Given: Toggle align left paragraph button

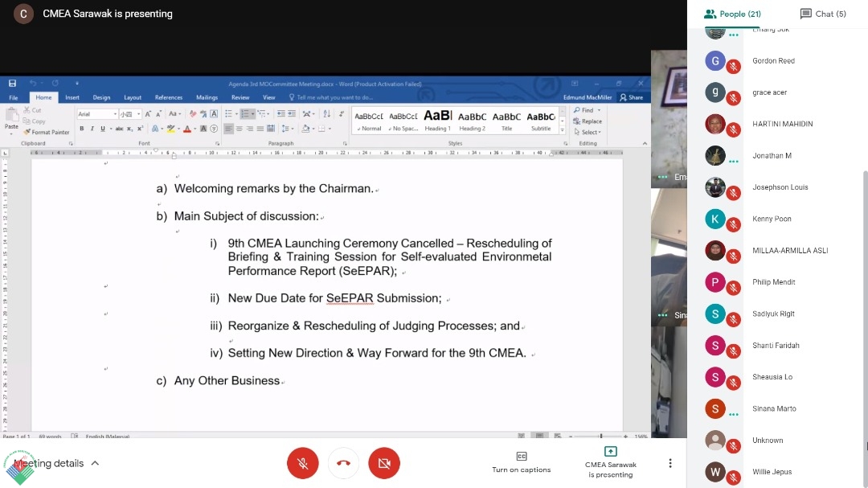Looking at the screenshot, I should 228,129.
